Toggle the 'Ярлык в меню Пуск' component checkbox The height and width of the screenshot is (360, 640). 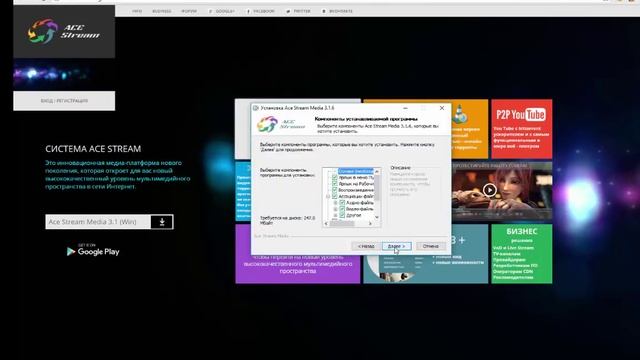[335, 178]
